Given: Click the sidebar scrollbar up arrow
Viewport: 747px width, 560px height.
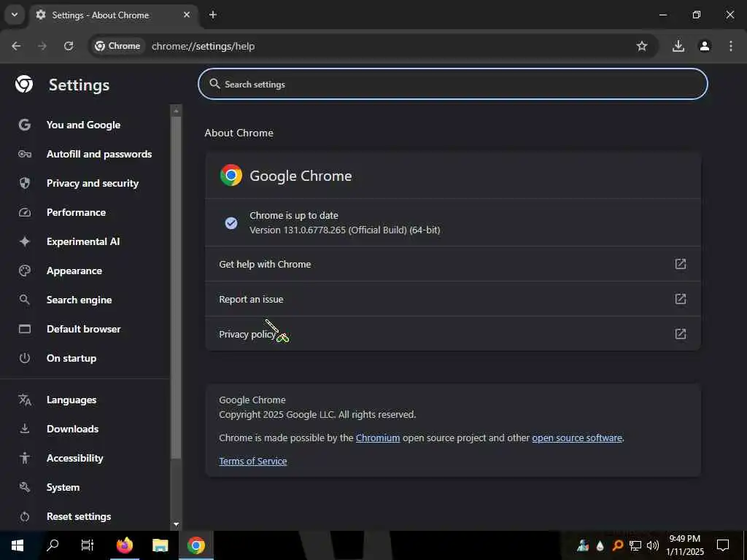Looking at the screenshot, I should coord(177,111).
